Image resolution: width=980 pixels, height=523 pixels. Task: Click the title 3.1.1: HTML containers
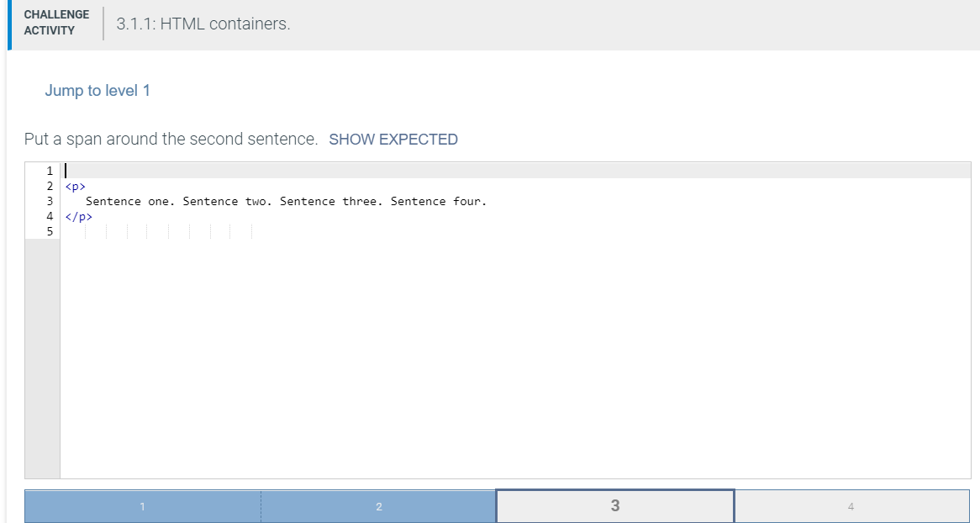203,24
